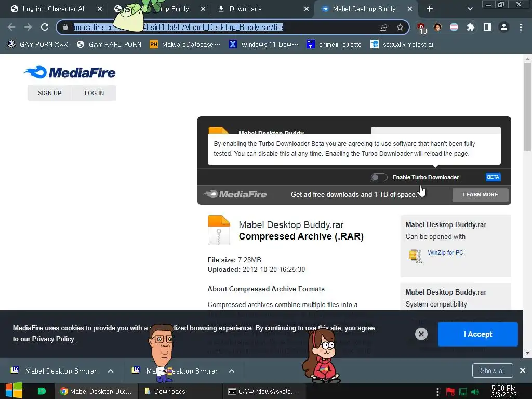The width and height of the screenshot is (532, 399).
Task: Open the Privacy Policy link
Action: (52, 339)
